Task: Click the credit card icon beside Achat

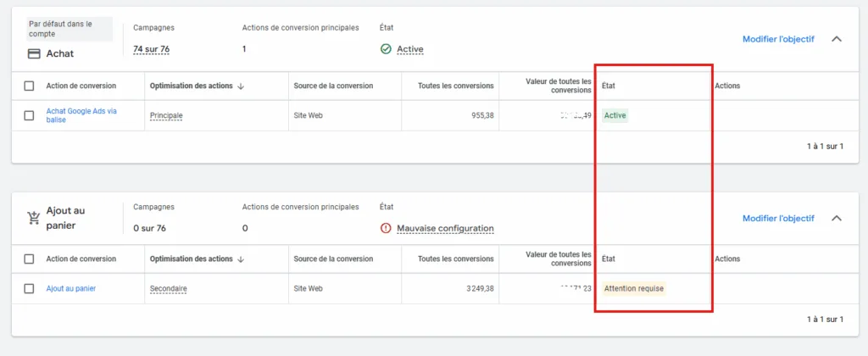Action: pyautogui.click(x=34, y=53)
